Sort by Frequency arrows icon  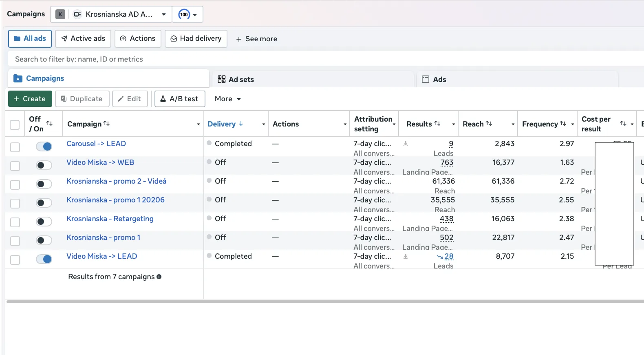[x=563, y=123]
